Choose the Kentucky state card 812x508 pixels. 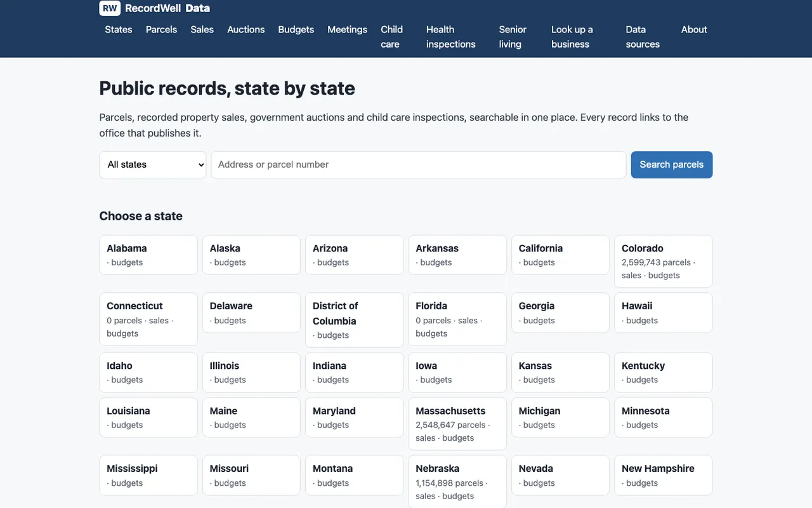[664, 372]
